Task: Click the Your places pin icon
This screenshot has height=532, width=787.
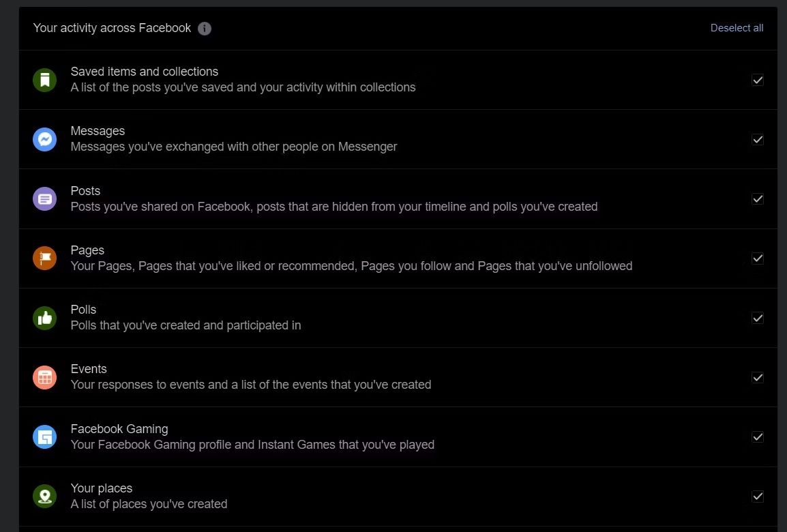Action: (44, 496)
